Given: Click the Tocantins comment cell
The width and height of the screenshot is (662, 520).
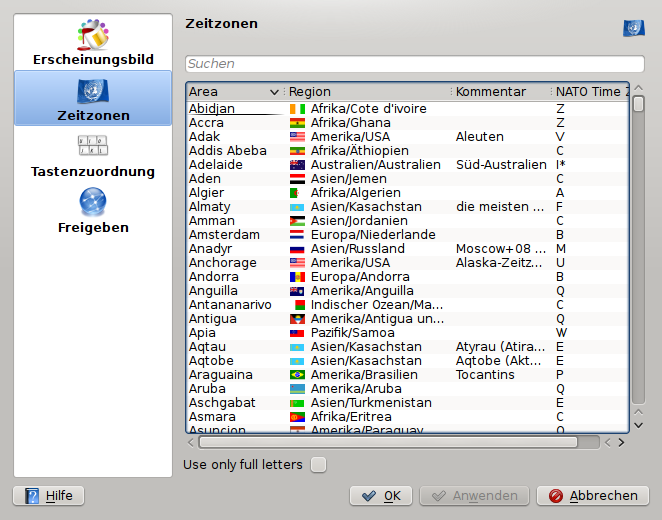Looking at the screenshot, I should (x=485, y=375).
